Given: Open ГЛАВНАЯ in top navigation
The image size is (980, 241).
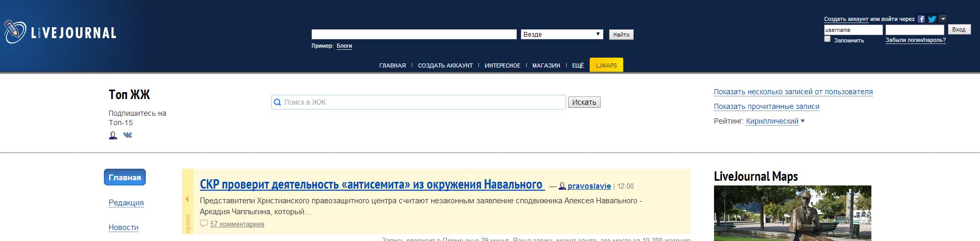Looking at the screenshot, I should (x=392, y=65).
